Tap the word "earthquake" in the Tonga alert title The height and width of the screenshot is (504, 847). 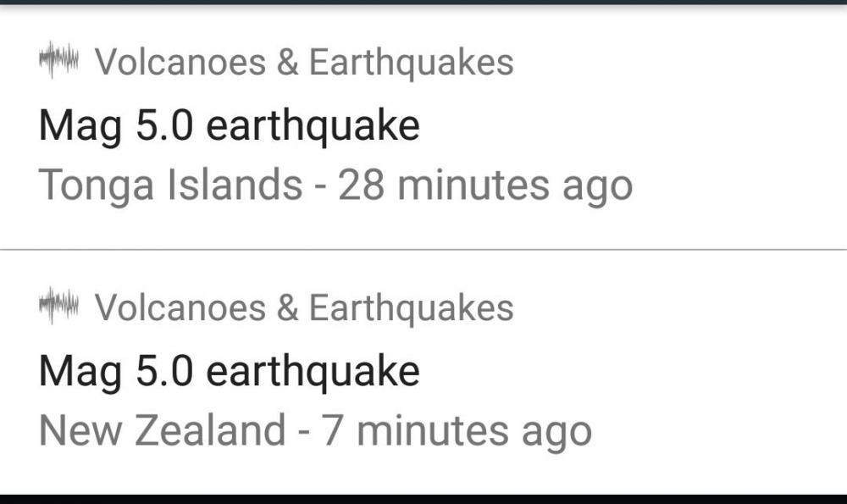(313, 126)
